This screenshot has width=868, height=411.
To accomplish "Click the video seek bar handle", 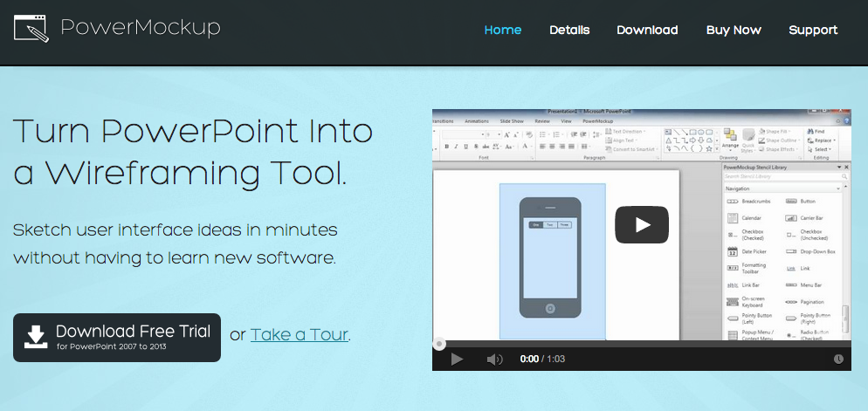I will click(439, 345).
